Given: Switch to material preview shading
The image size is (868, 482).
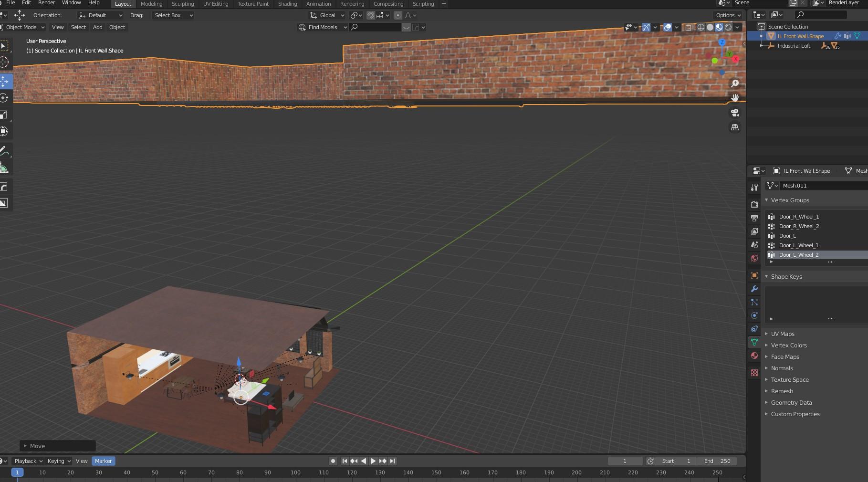Looking at the screenshot, I should 719,27.
